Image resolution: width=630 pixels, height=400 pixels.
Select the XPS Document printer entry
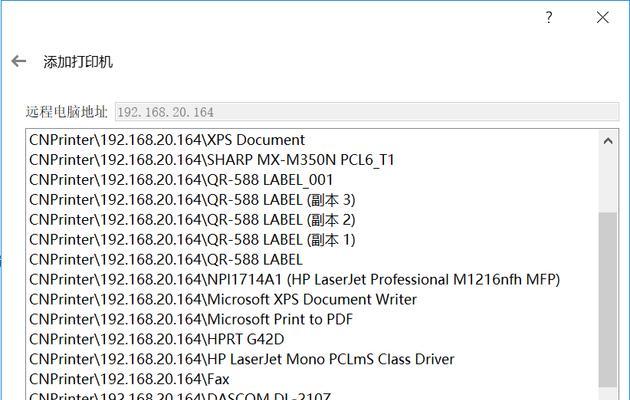(167, 140)
